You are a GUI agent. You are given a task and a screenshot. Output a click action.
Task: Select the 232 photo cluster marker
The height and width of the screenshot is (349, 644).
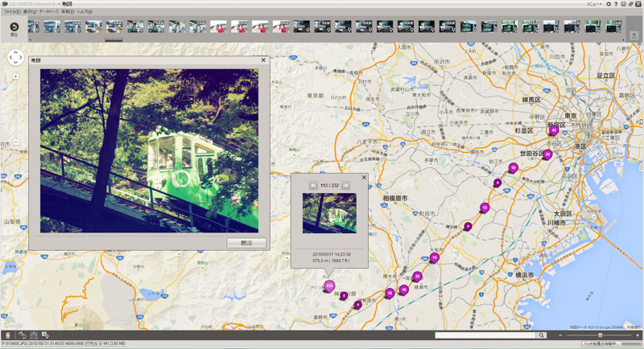pyautogui.click(x=329, y=285)
